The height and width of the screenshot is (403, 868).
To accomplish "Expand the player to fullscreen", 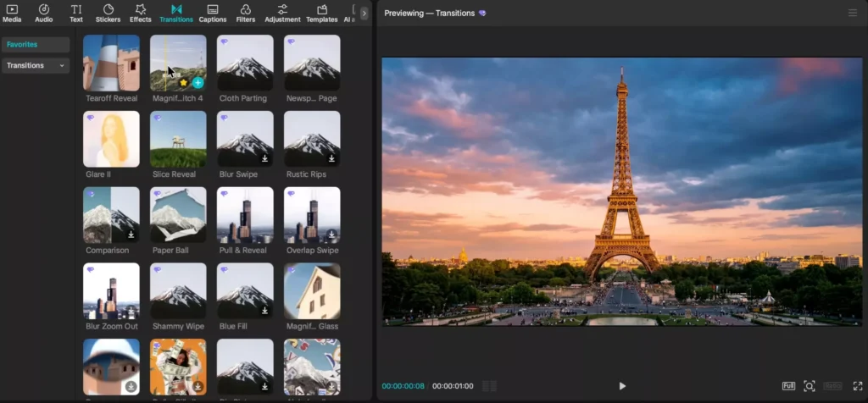I will pyautogui.click(x=858, y=386).
